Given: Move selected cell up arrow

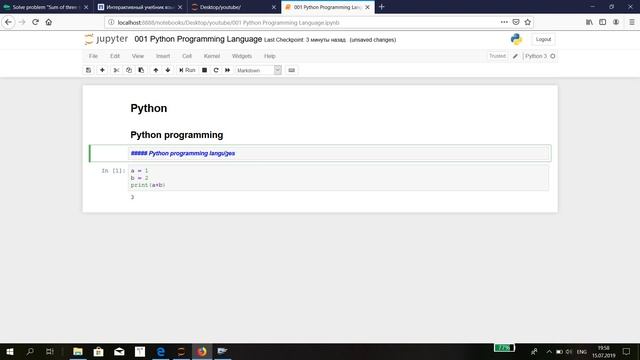Looking at the screenshot, I should [156, 70].
